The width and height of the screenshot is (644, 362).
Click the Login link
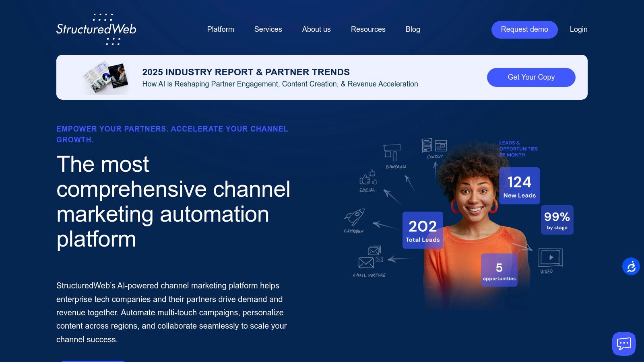pos(578,29)
